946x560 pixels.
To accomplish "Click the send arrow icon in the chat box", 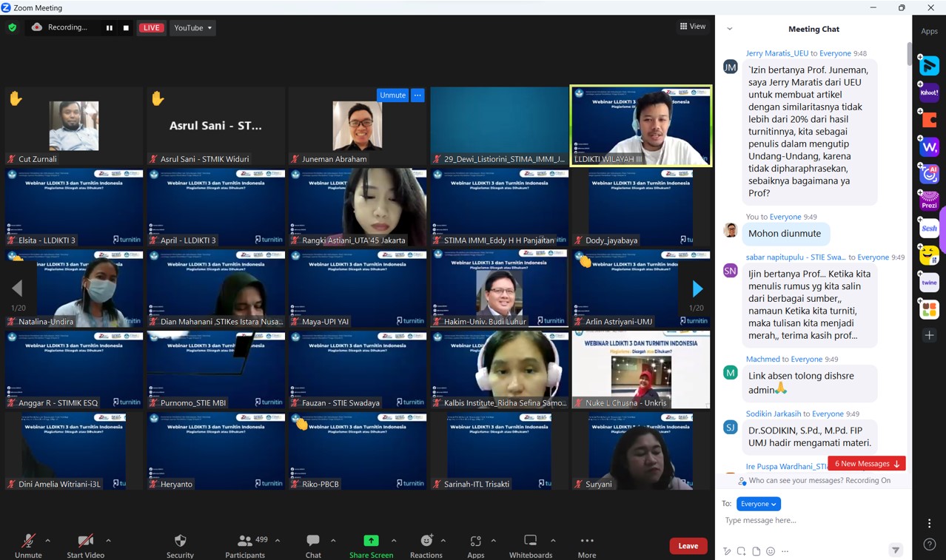I will pyautogui.click(x=896, y=550).
